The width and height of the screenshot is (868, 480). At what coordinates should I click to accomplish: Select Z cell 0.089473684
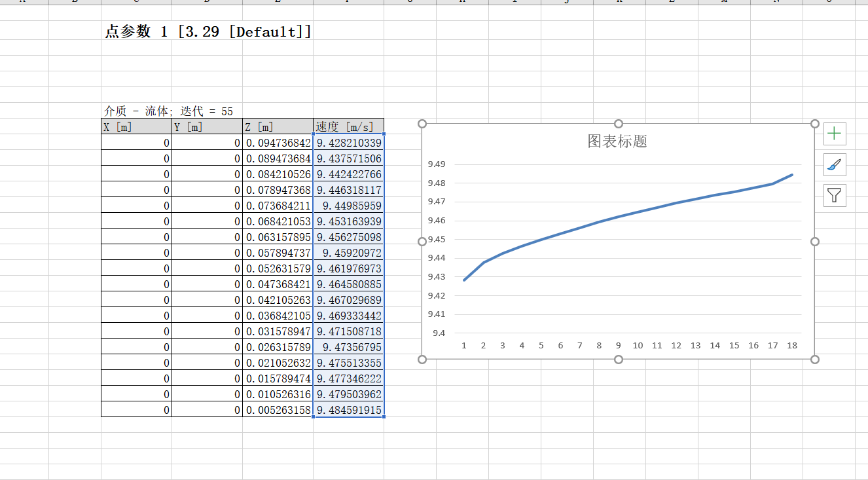278,158
